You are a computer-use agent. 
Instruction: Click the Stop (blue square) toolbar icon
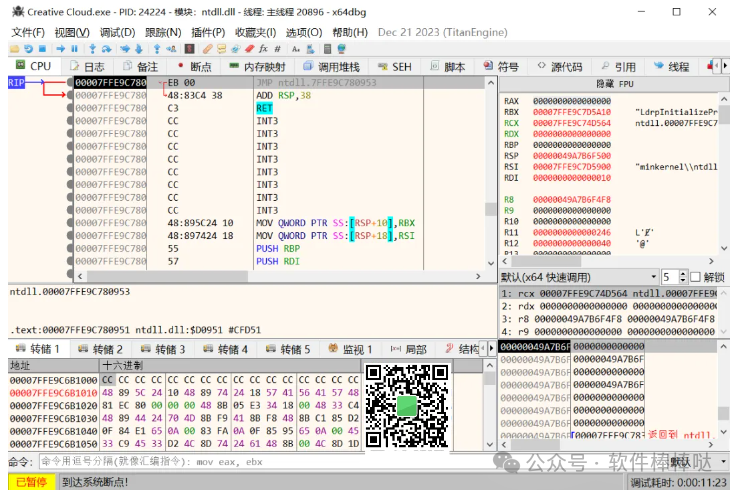[42, 49]
